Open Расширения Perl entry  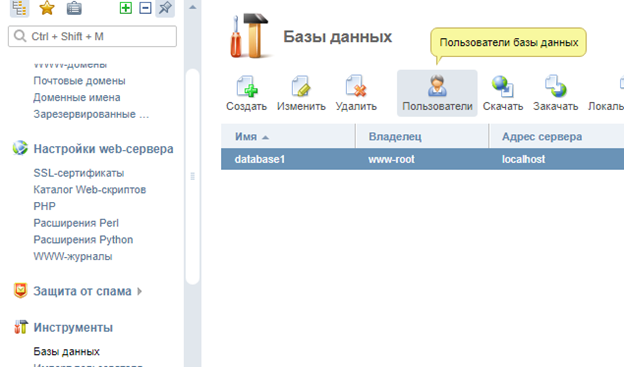point(76,223)
